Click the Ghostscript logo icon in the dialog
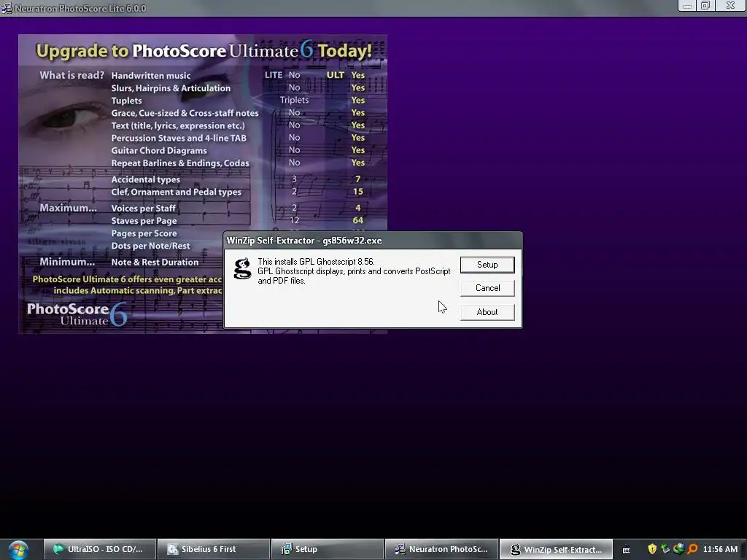The height and width of the screenshot is (560, 747). (x=242, y=268)
